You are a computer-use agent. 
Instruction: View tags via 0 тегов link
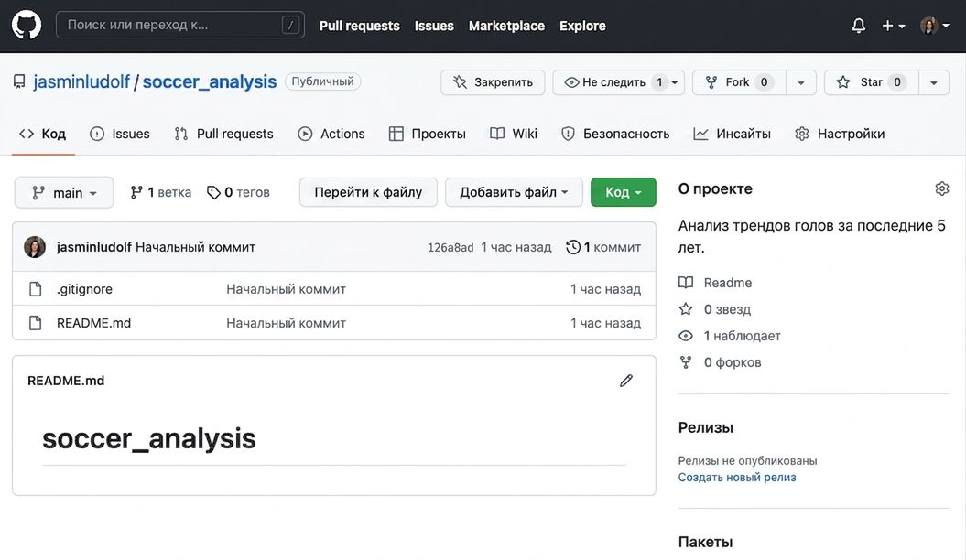tap(238, 193)
